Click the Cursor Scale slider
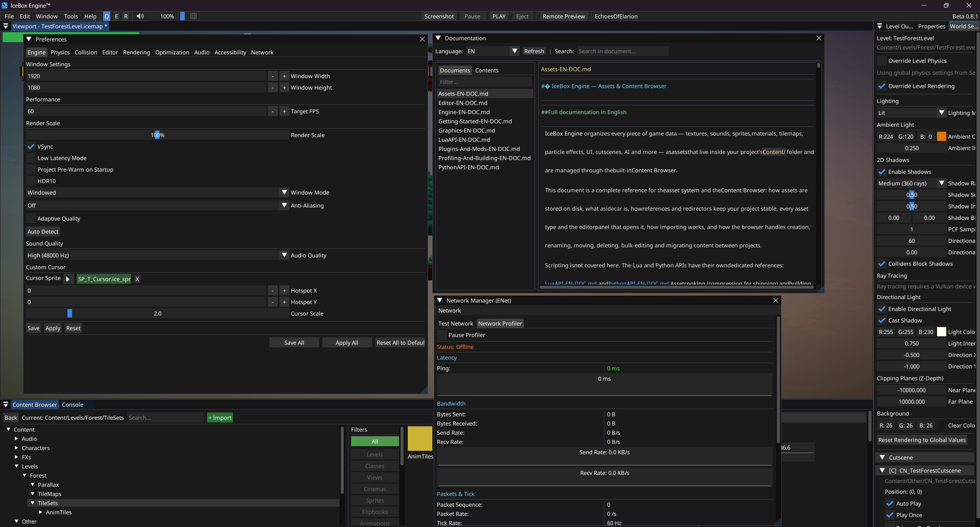980x527 pixels. [x=158, y=314]
